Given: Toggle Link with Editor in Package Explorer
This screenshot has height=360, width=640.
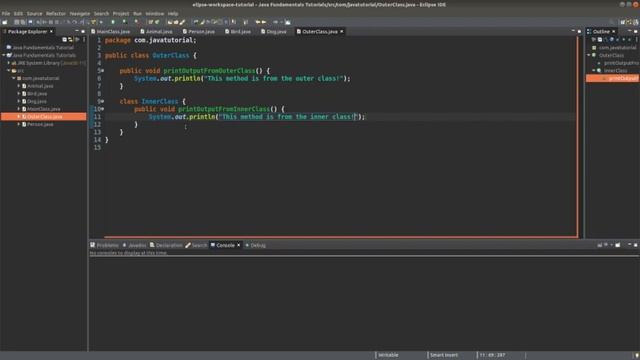Looking at the screenshot, I should click(x=70, y=40).
